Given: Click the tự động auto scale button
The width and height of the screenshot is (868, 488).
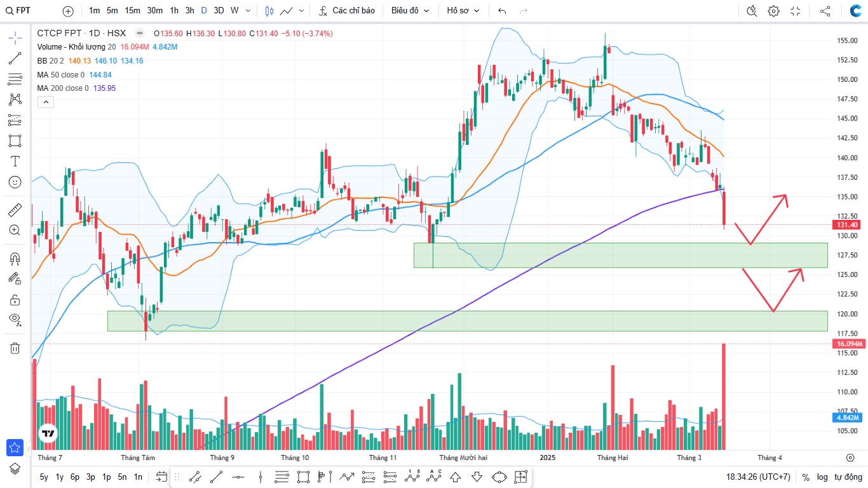Looking at the screenshot, I should coord(848,477).
